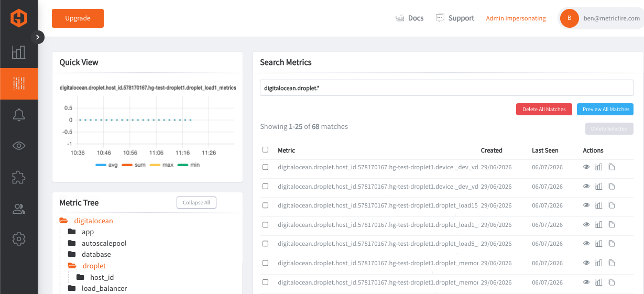Tick the select-all checkbox in Metric header

pyautogui.click(x=265, y=150)
